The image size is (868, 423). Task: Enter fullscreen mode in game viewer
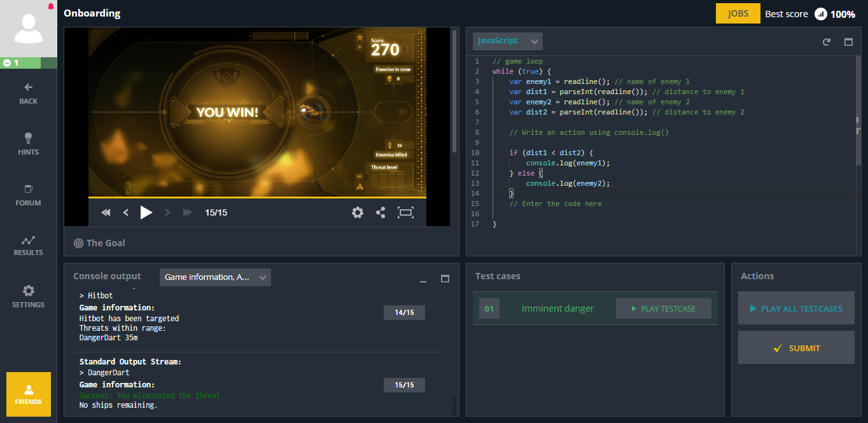click(x=405, y=212)
